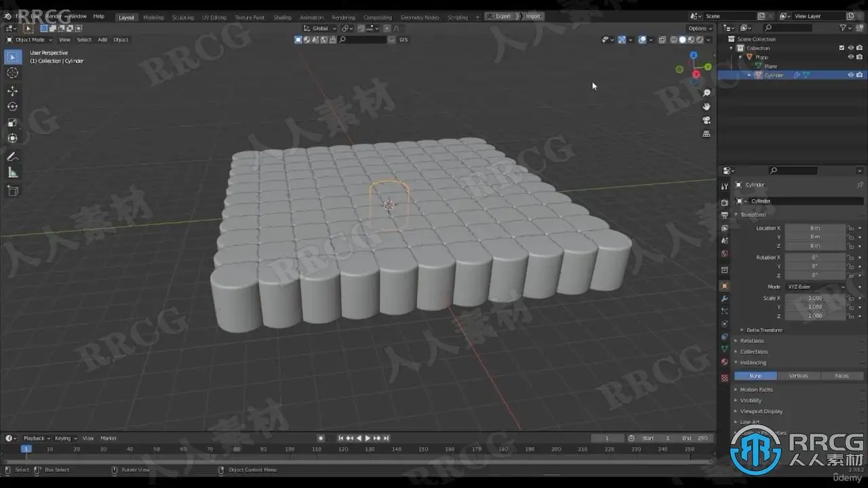Uncheck the Collection exclude checkbox
This screenshot has width=868, height=488.
[842, 48]
